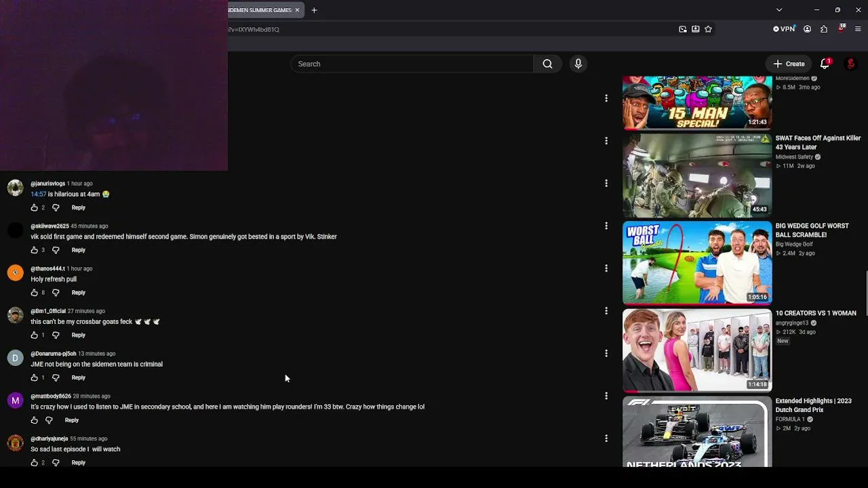Image resolution: width=868 pixels, height=488 pixels.
Task: Start voice search with the microphone icon
Action: tap(578, 64)
